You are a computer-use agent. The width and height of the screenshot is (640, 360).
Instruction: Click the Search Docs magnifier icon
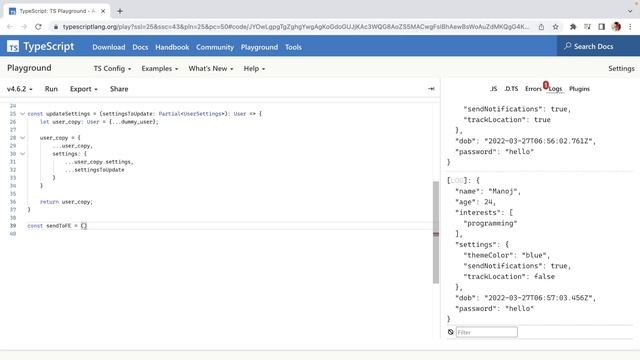point(567,46)
